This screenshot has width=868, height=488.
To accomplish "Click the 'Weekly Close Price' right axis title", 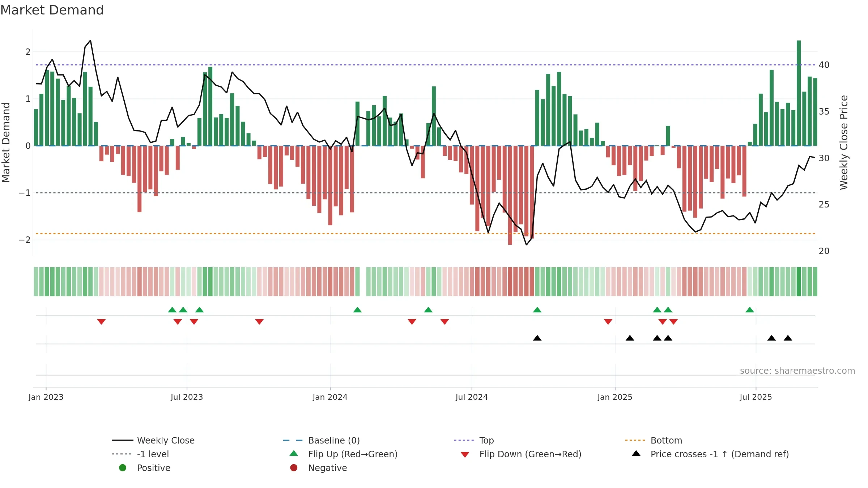I will (844, 142).
